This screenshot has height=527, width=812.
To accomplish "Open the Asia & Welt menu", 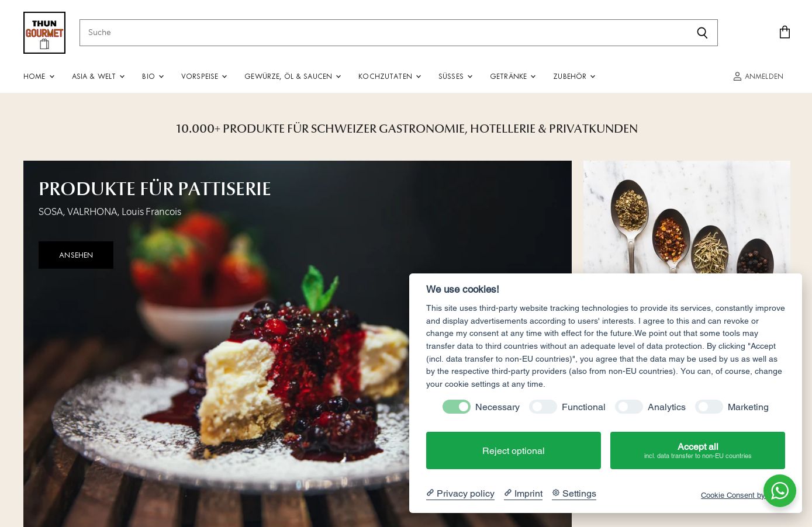I will [x=98, y=77].
